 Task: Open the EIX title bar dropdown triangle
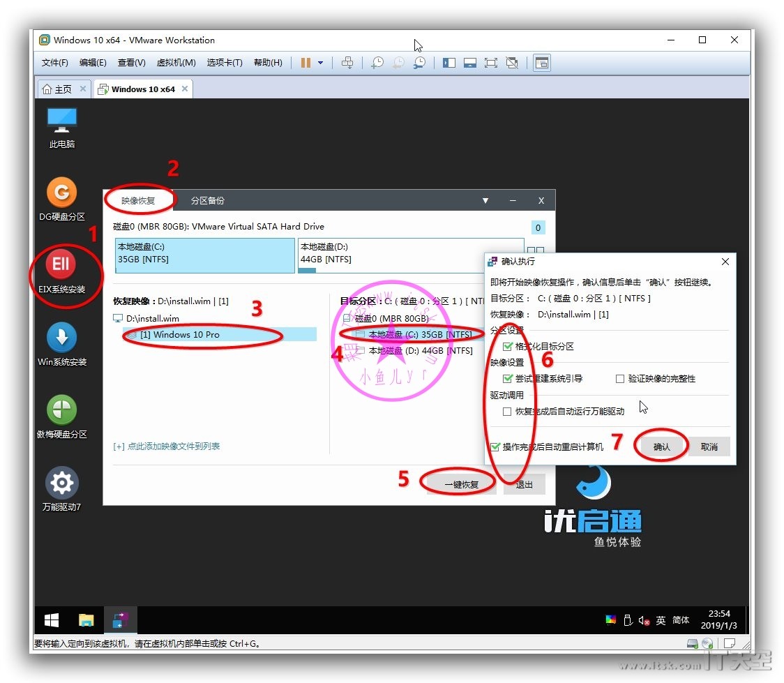485,200
